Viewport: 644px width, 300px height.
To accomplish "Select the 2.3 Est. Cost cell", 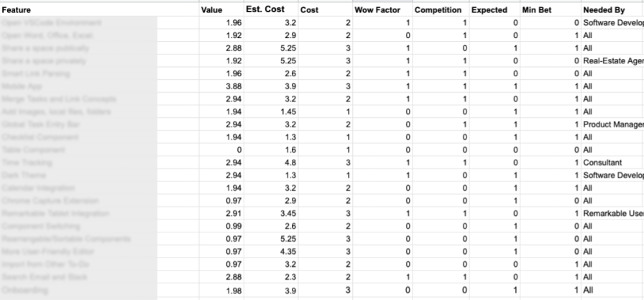I will pyautogui.click(x=271, y=277).
